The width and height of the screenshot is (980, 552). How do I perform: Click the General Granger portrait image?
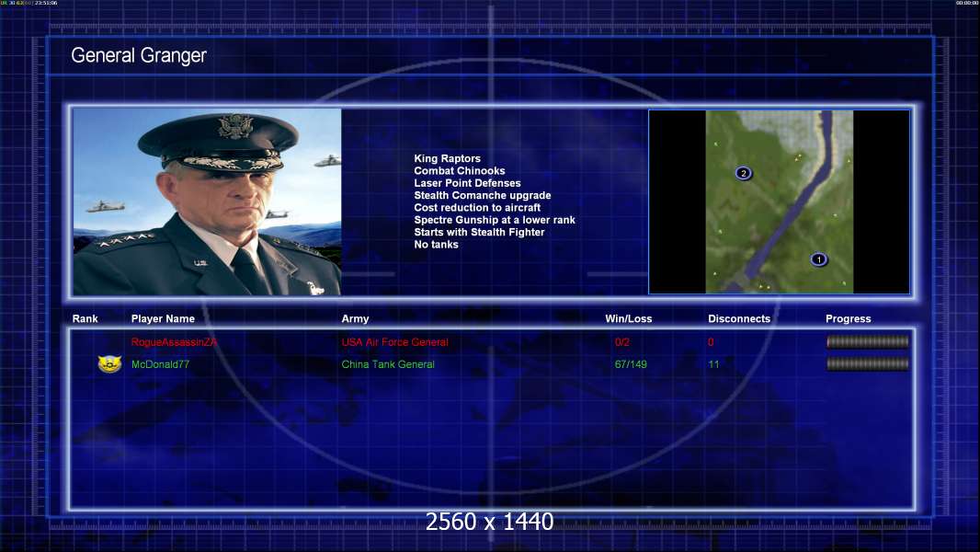coord(207,201)
